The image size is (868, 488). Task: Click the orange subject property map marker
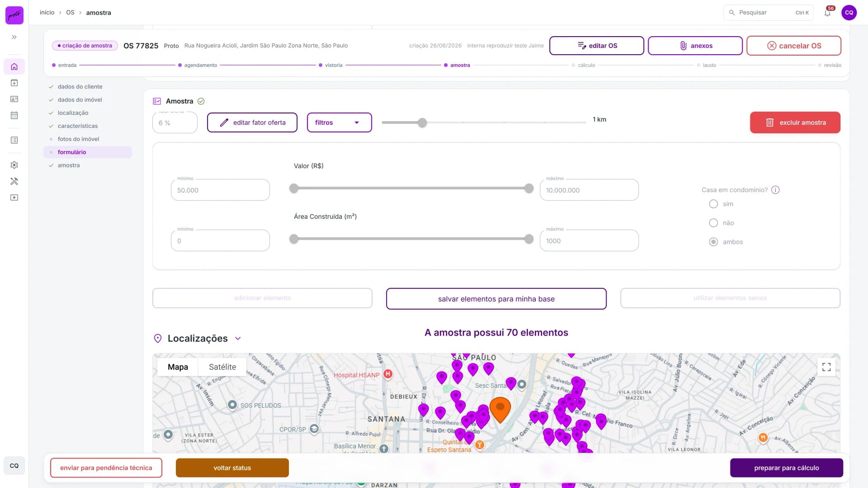point(500,409)
